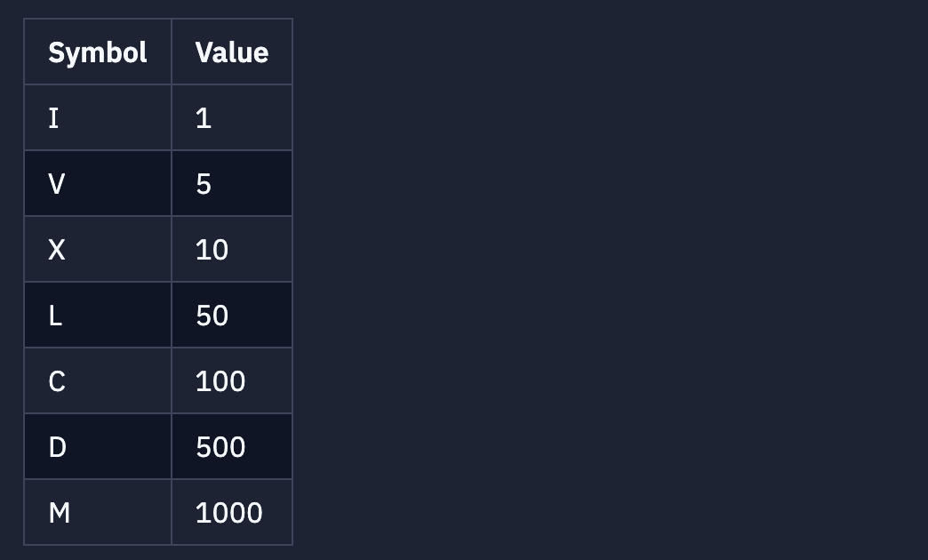Select the symbol X cell

click(98, 249)
